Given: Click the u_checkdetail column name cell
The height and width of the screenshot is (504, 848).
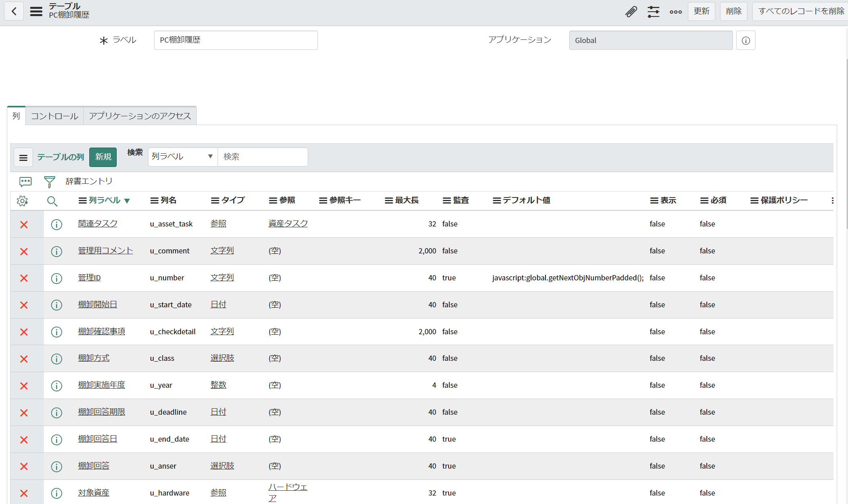Looking at the screenshot, I should click(173, 331).
